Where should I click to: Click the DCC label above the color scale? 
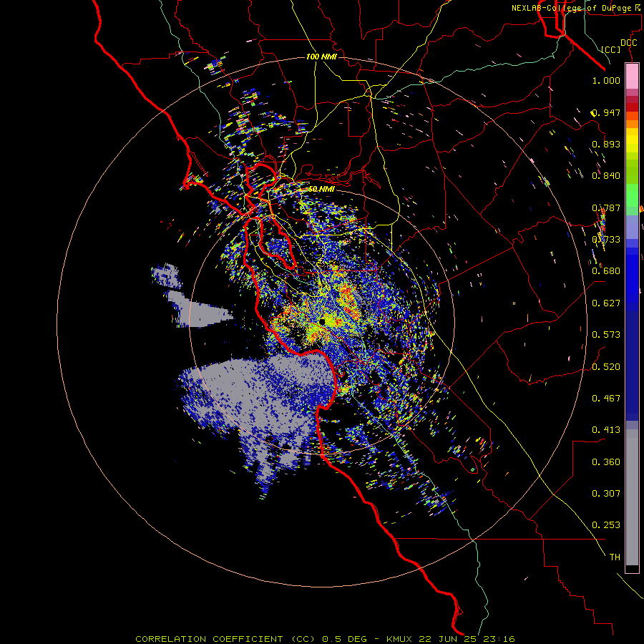[628, 43]
